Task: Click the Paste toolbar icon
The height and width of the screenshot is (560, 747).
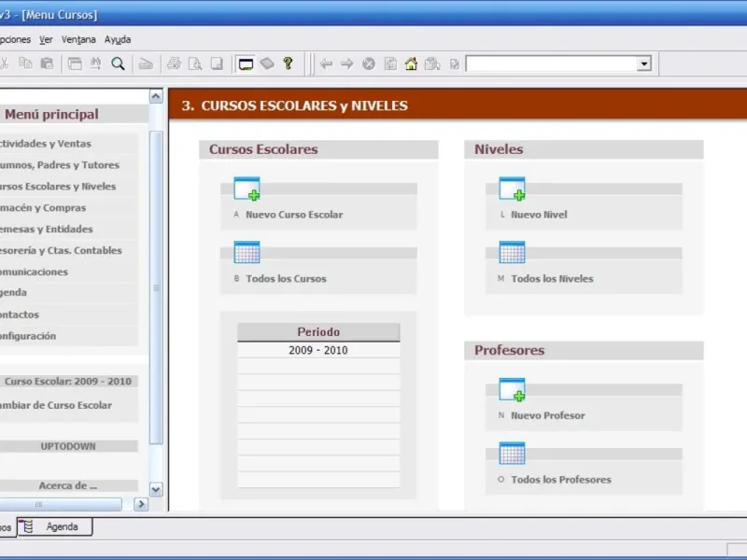Action: [x=47, y=63]
